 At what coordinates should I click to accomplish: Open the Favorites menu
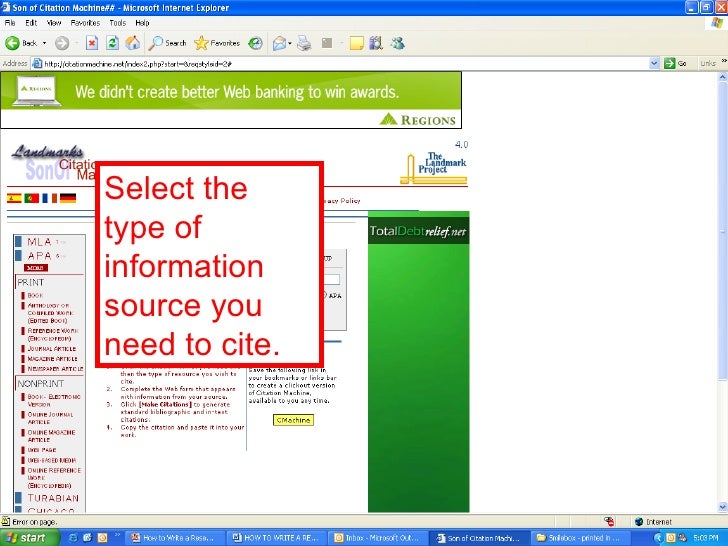pyautogui.click(x=85, y=23)
